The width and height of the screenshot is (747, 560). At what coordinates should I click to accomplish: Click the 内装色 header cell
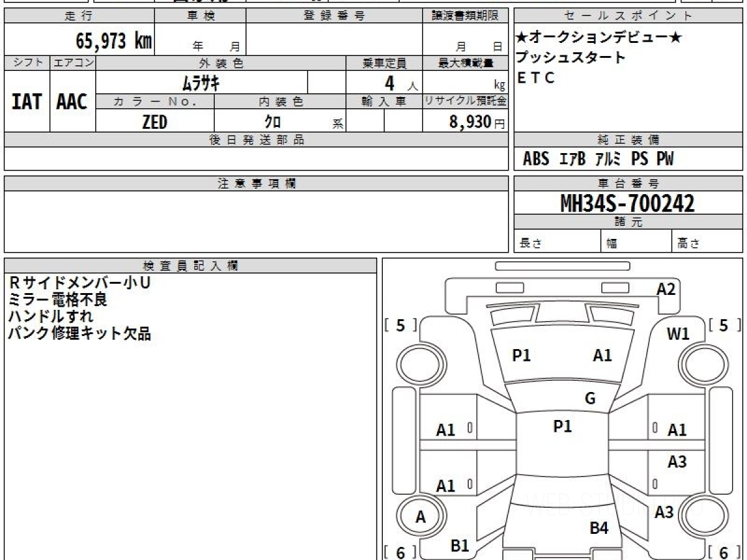280,101
